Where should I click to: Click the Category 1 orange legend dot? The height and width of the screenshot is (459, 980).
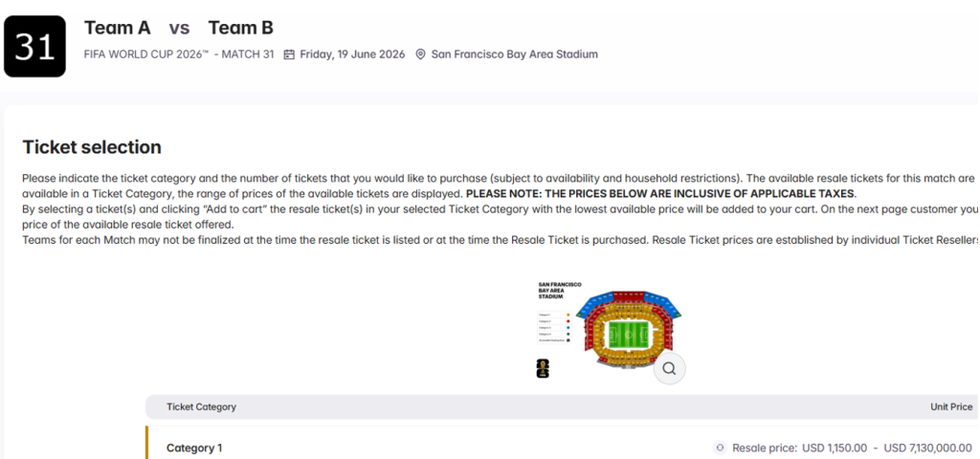[x=568, y=315]
